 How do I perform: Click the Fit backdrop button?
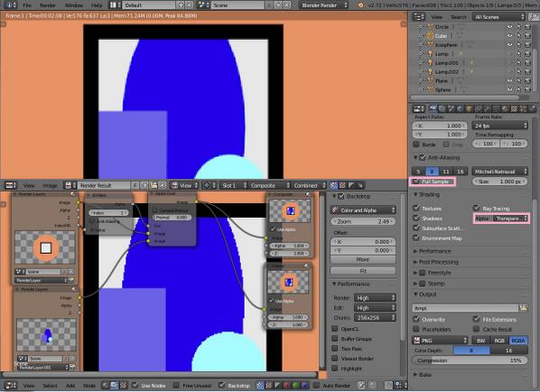click(363, 271)
